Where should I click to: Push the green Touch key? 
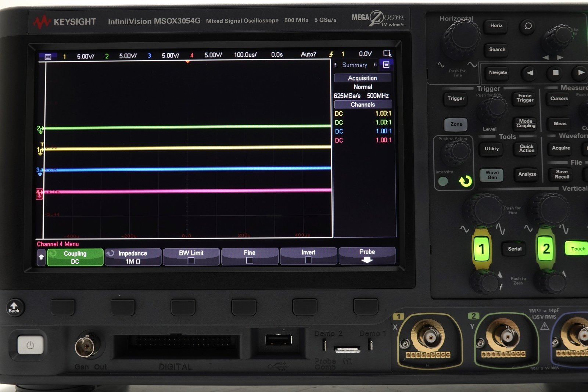(x=578, y=249)
